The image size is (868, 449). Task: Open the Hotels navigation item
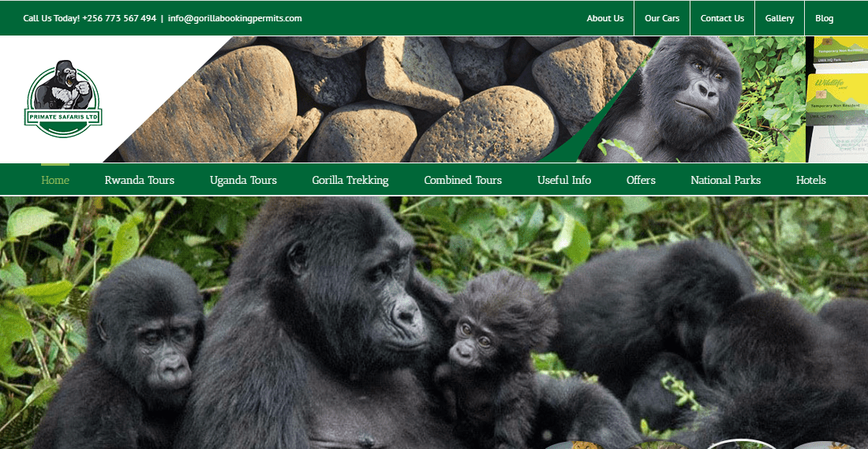(x=810, y=180)
